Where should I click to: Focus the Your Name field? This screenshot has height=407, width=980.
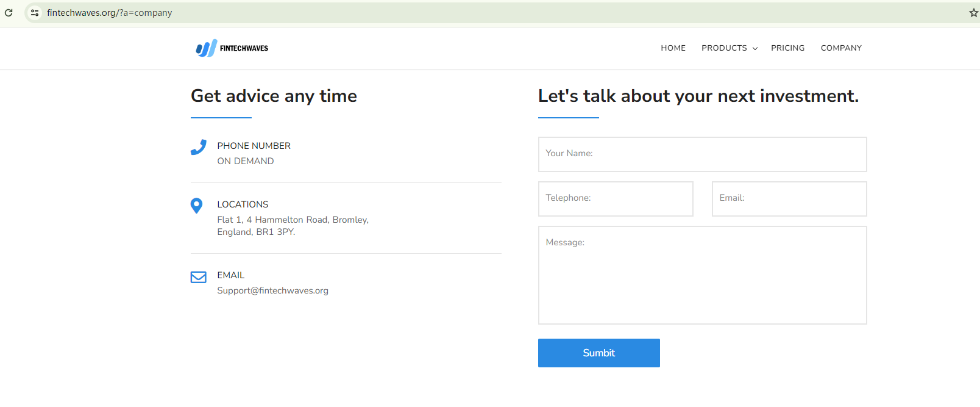pos(702,154)
